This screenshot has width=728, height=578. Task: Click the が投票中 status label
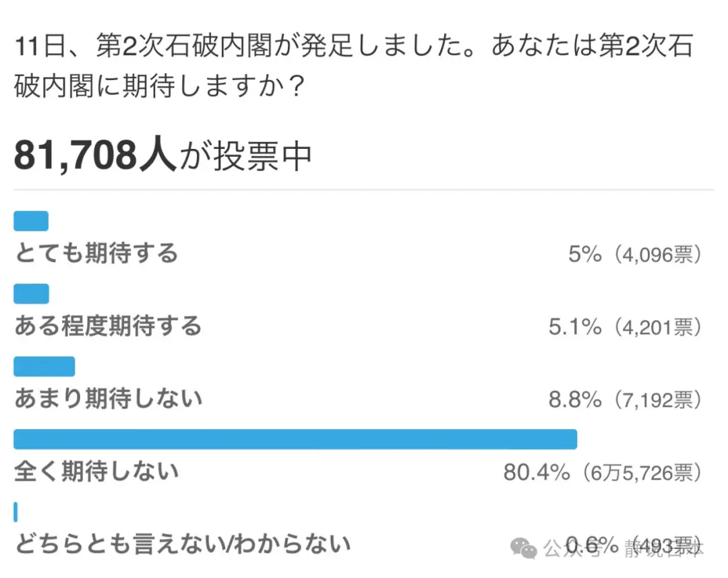coord(245,156)
